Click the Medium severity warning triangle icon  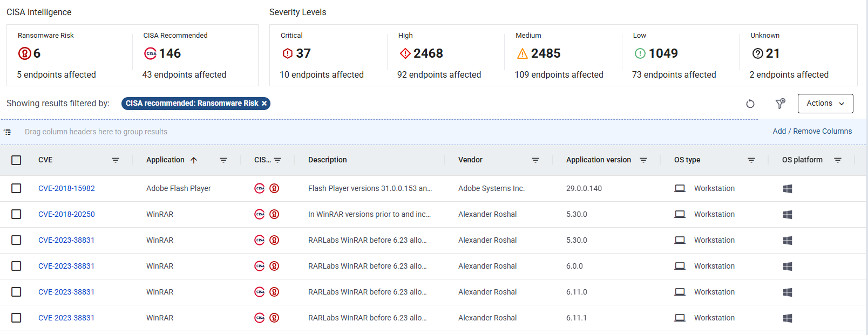[523, 53]
